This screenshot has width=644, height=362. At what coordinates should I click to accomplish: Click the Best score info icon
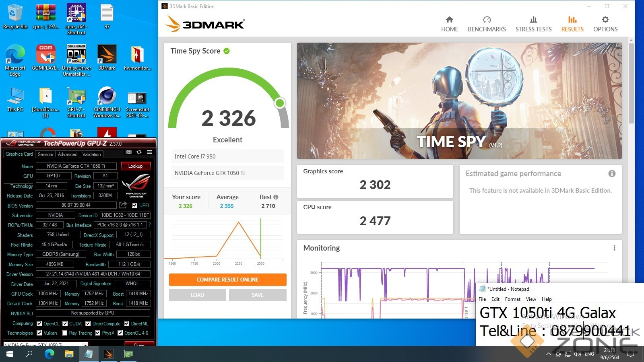click(x=276, y=197)
